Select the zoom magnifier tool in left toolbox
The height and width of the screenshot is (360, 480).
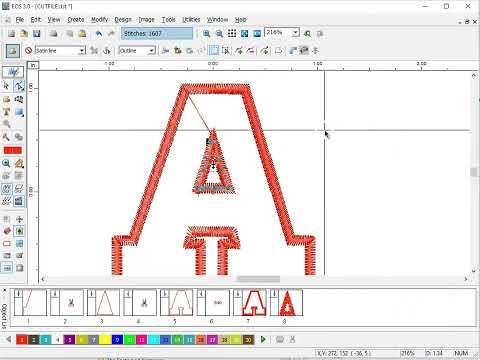6,163
